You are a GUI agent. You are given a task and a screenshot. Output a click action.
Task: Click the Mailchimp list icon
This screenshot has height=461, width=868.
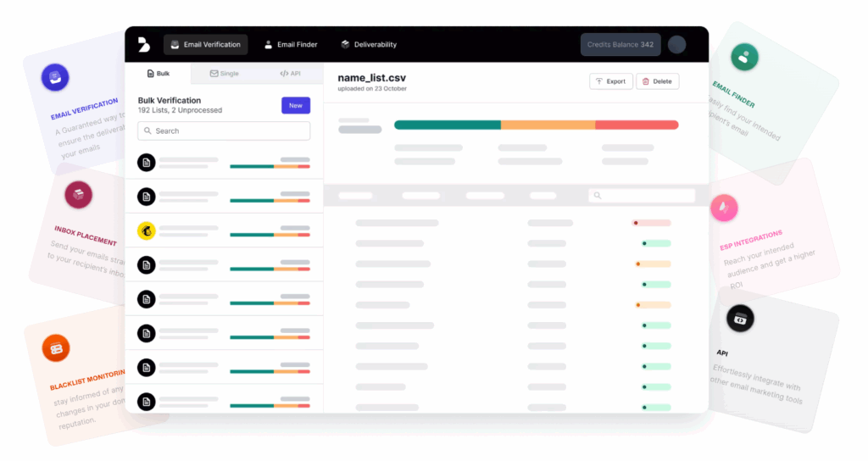click(x=147, y=230)
